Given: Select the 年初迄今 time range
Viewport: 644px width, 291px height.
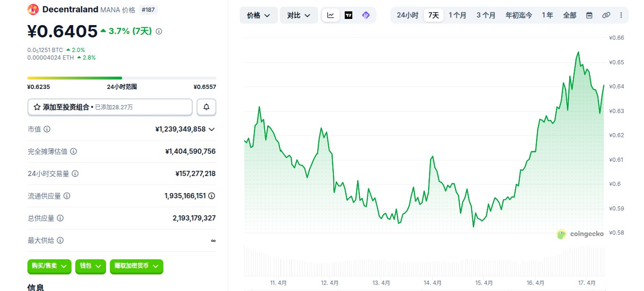Looking at the screenshot, I should click(x=519, y=15).
